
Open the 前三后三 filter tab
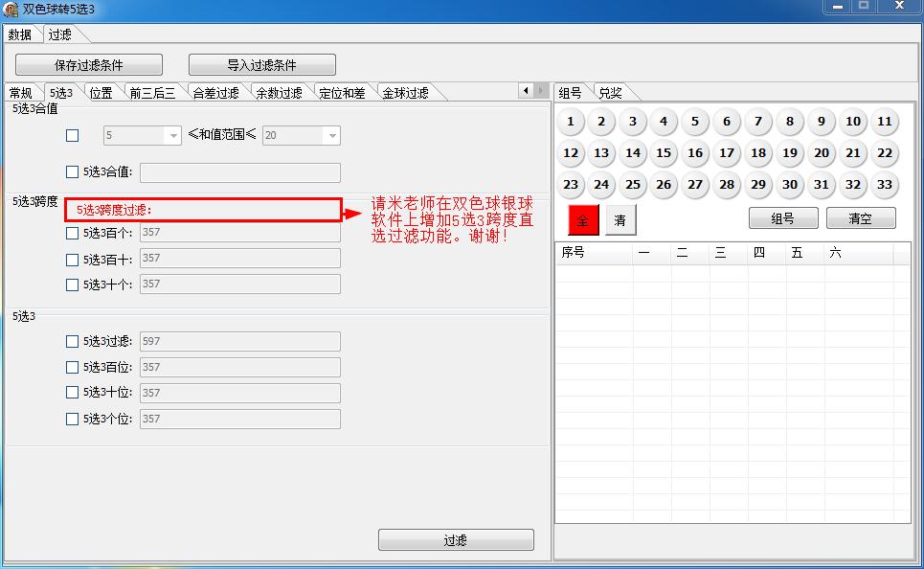click(x=152, y=93)
